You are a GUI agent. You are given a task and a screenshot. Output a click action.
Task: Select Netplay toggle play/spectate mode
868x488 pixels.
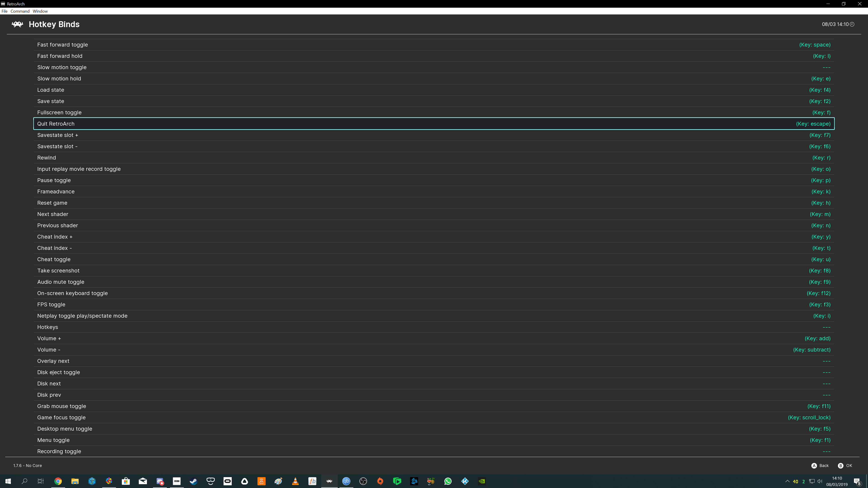[434, 316]
